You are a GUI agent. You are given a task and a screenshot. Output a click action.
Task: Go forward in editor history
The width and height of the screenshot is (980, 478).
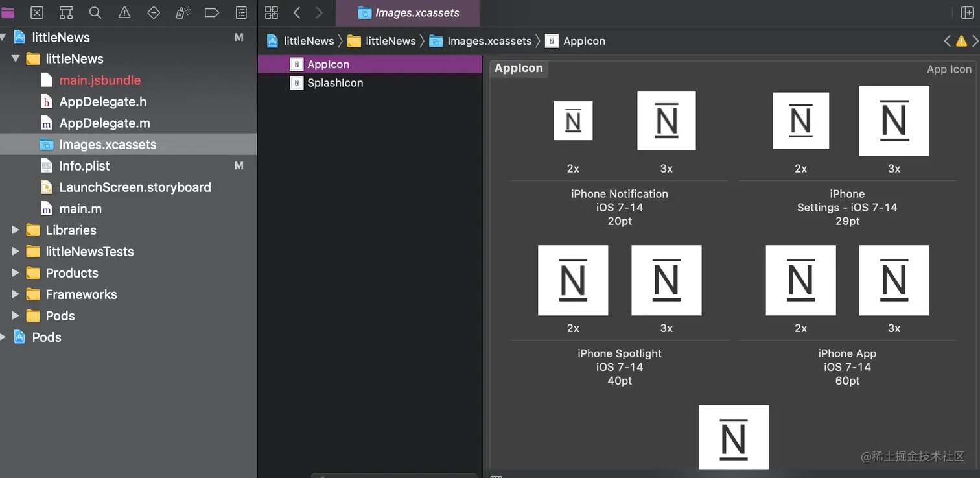pos(319,13)
